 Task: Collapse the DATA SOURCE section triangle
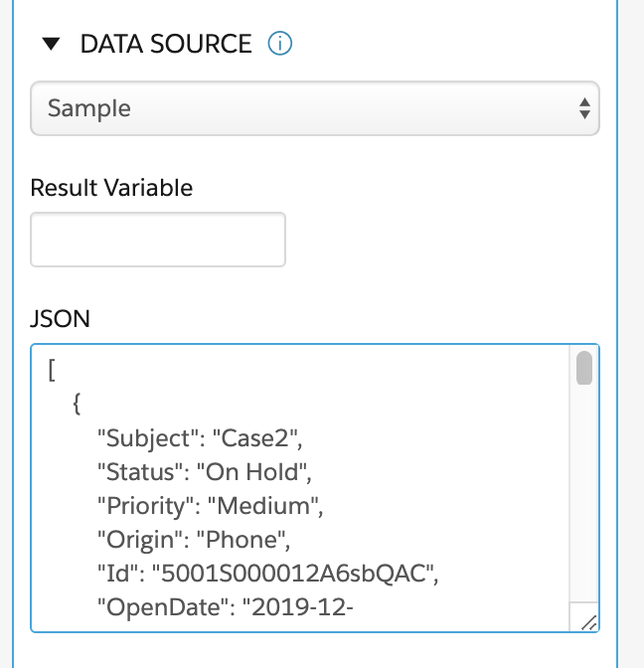coord(51,44)
